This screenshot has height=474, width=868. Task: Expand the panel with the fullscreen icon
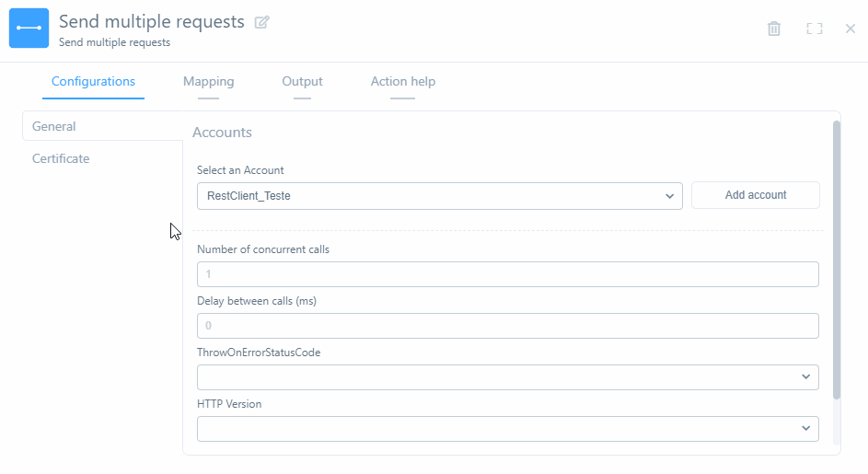pyautogui.click(x=814, y=29)
